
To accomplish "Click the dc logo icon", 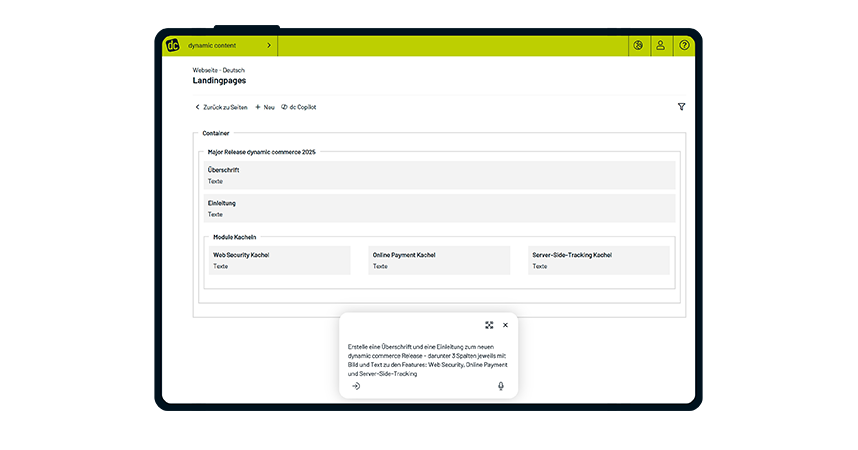I will 173,45.
